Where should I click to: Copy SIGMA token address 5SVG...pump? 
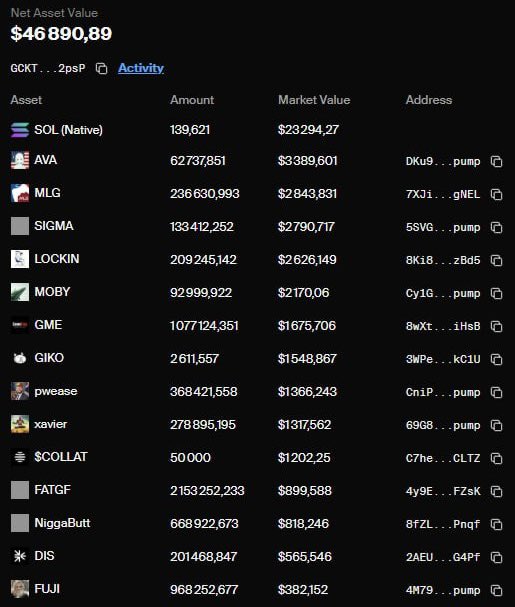(496, 228)
